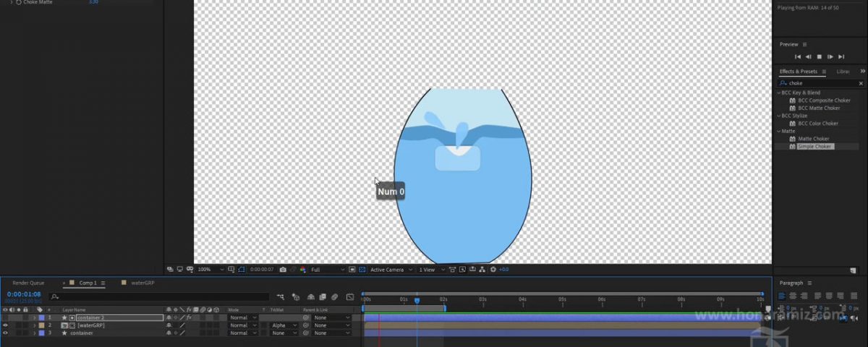The height and width of the screenshot is (347, 868).
Task: Open the magnification ratio dropdown 100%
Action: 211,269
